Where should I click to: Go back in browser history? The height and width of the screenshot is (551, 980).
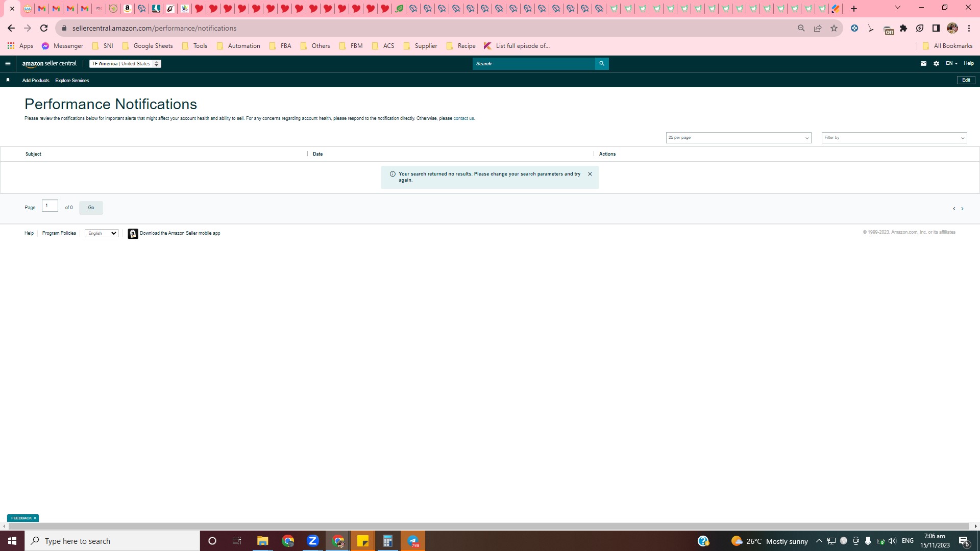[11, 28]
